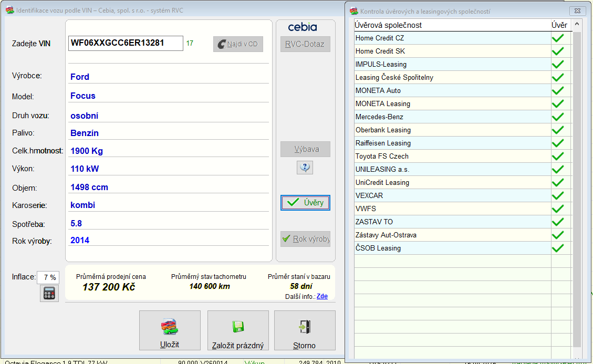
Task: Select the Raiffeisen Leasing row
Action: tap(463, 143)
